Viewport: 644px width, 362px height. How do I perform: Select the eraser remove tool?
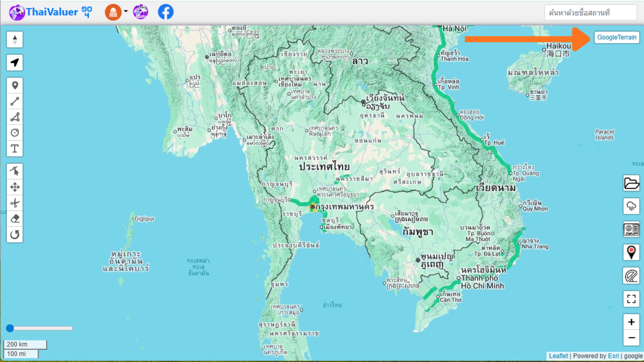[x=15, y=219]
